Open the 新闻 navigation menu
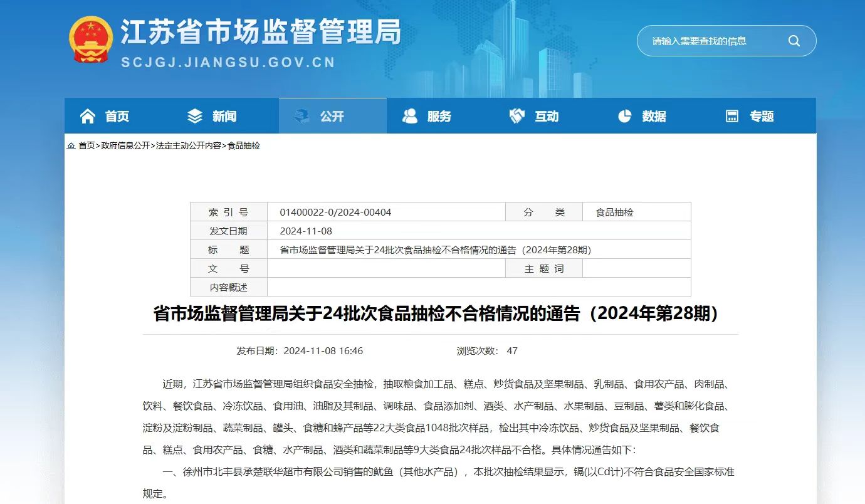 click(224, 116)
